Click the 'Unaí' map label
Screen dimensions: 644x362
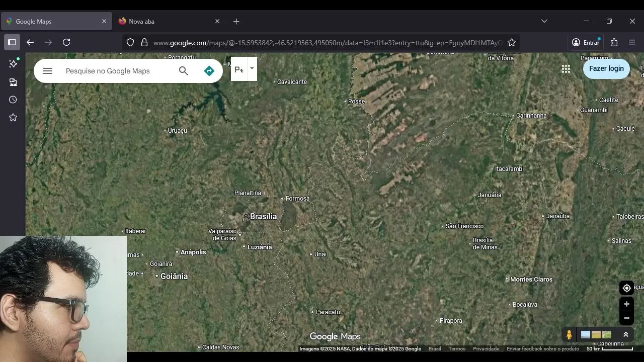tap(320, 254)
